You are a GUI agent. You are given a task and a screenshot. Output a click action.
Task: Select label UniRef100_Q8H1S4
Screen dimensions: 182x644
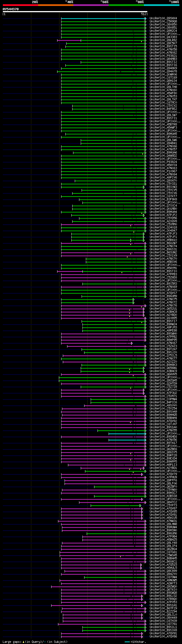pyautogui.click(x=163, y=81)
